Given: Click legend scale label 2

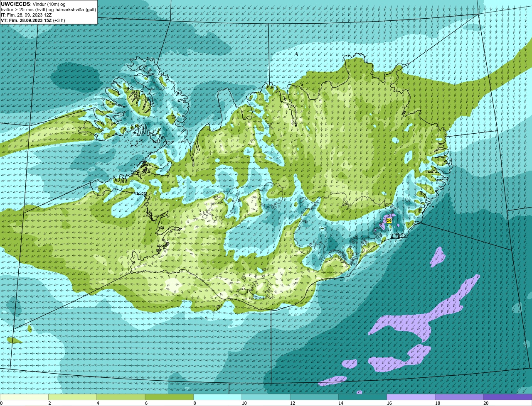Looking at the screenshot, I should [49, 403].
